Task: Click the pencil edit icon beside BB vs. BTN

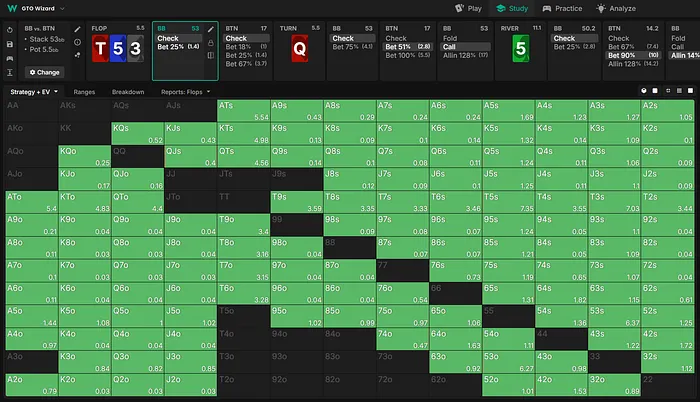Action: click(x=78, y=29)
